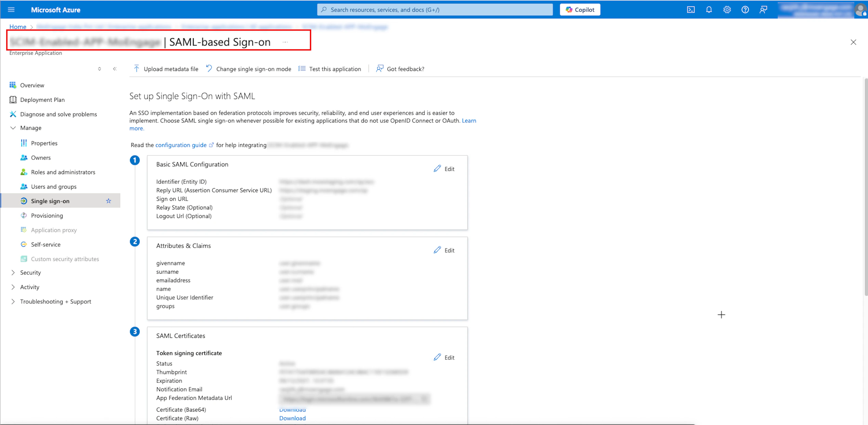Screen dimensions: 868x425
Task: Toggle the favorite star on Single sign-on
Action: 108,201
